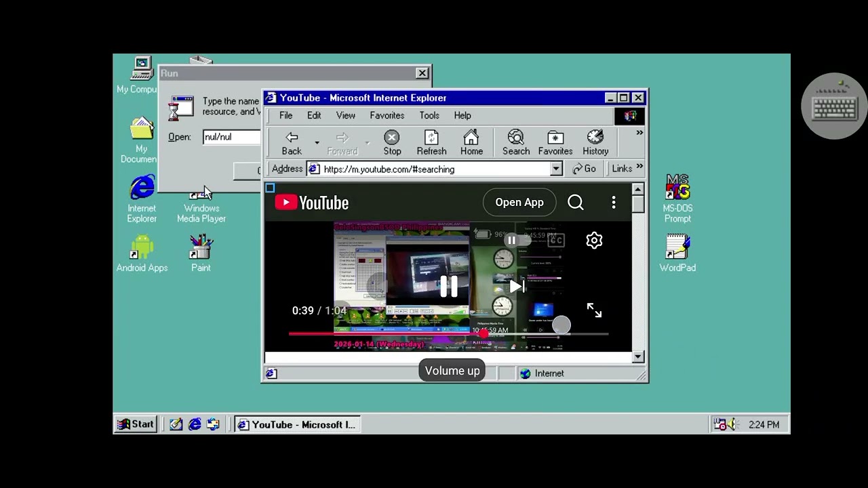The width and height of the screenshot is (868, 488).
Task: Open the History toolbar button
Action: click(x=595, y=143)
